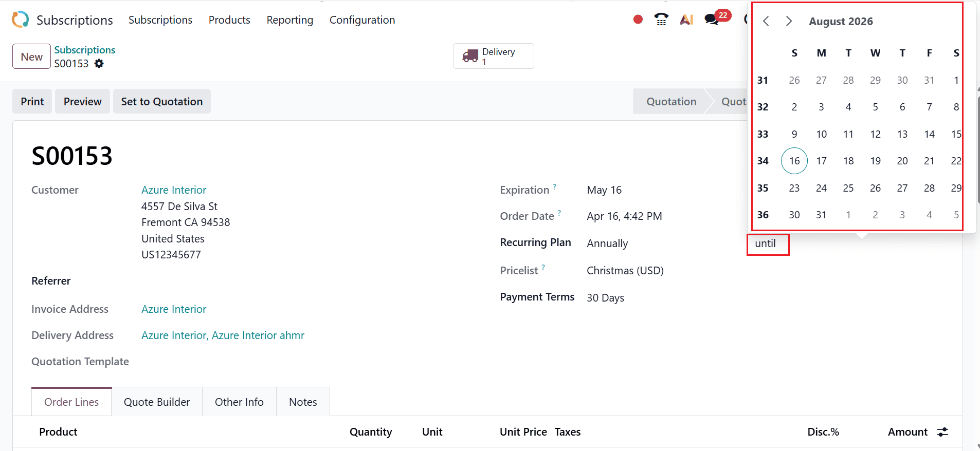
Task: Go to previous month in the calendar
Action: (x=766, y=21)
